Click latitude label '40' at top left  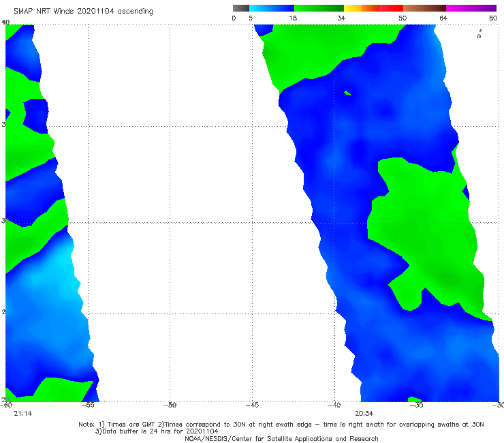point(5,22)
